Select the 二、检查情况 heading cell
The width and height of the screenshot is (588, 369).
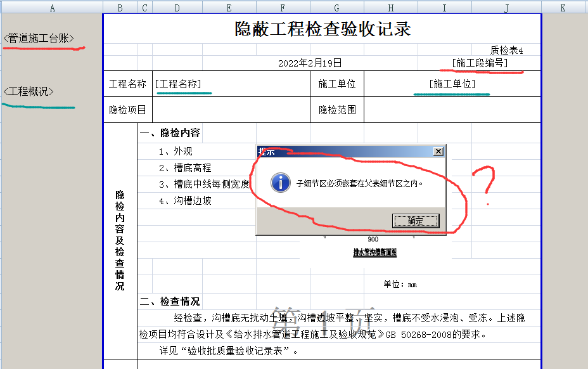(170, 301)
